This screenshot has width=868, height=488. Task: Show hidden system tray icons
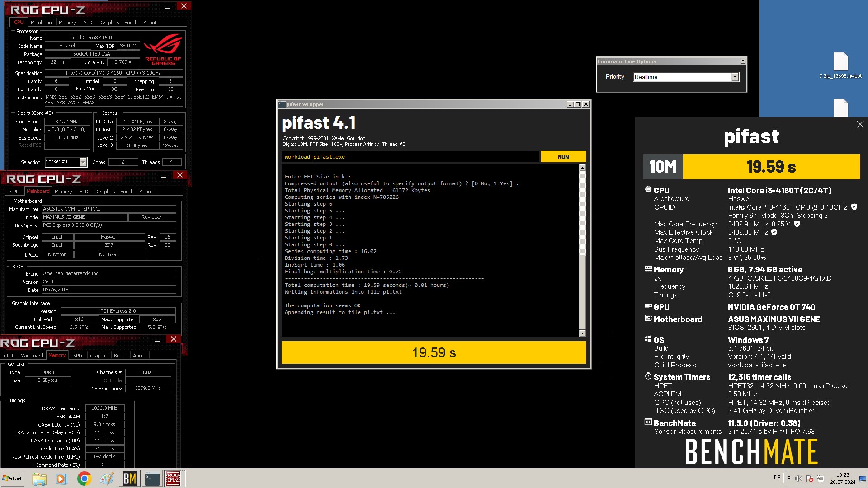(789, 478)
